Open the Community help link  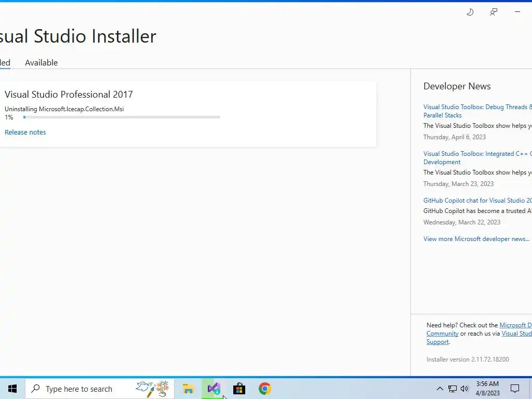pos(443,334)
